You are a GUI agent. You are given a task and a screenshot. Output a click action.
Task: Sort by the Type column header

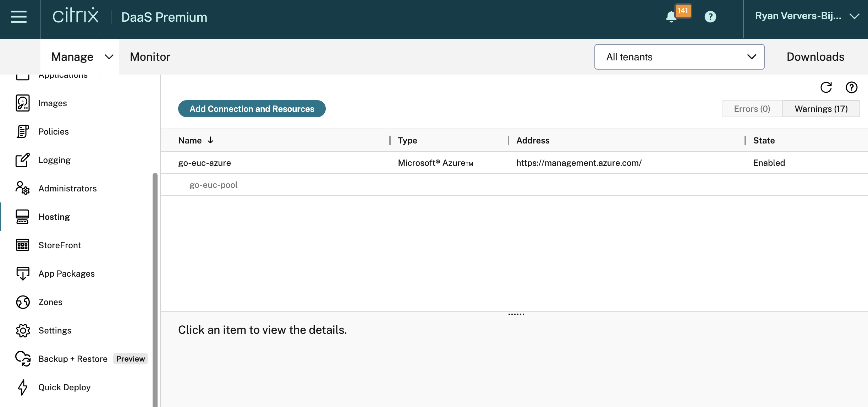[x=407, y=140]
